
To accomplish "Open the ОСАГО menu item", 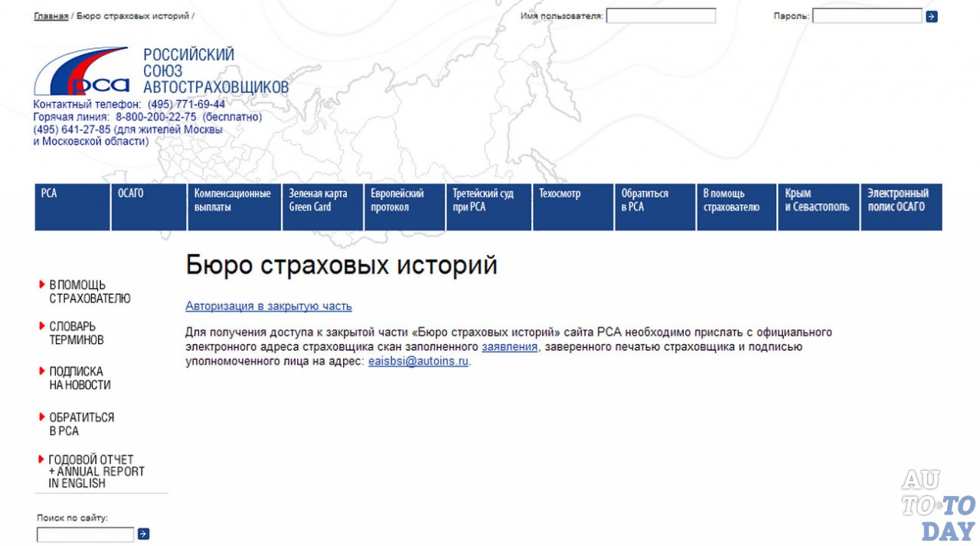I will (149, 207).
